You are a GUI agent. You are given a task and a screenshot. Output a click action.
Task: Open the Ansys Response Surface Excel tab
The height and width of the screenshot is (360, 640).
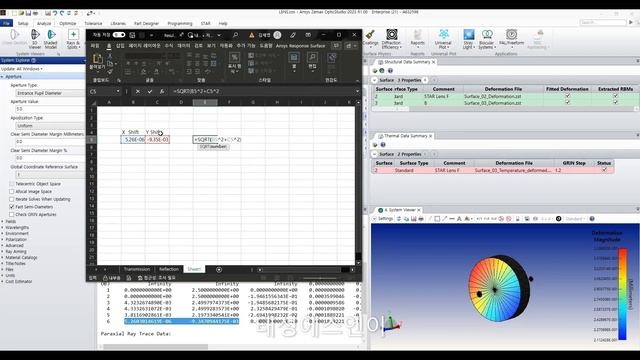tap(300, 46)
